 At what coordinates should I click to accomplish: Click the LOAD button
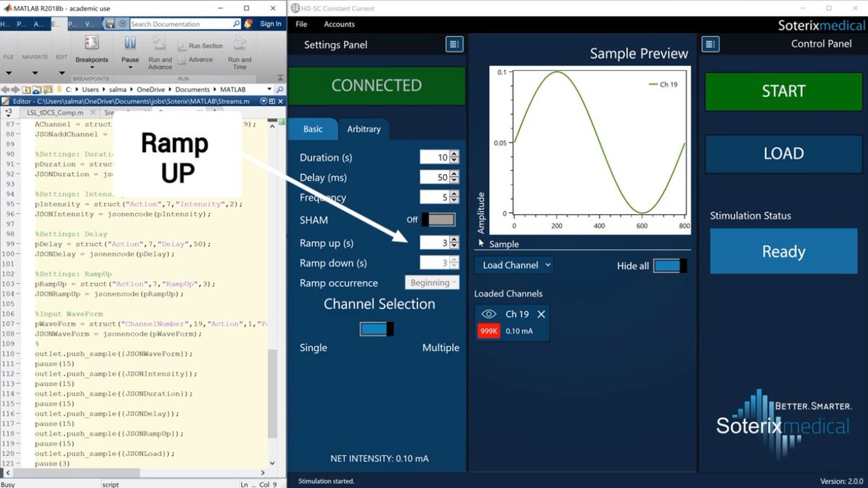click(x=783, y=153)
